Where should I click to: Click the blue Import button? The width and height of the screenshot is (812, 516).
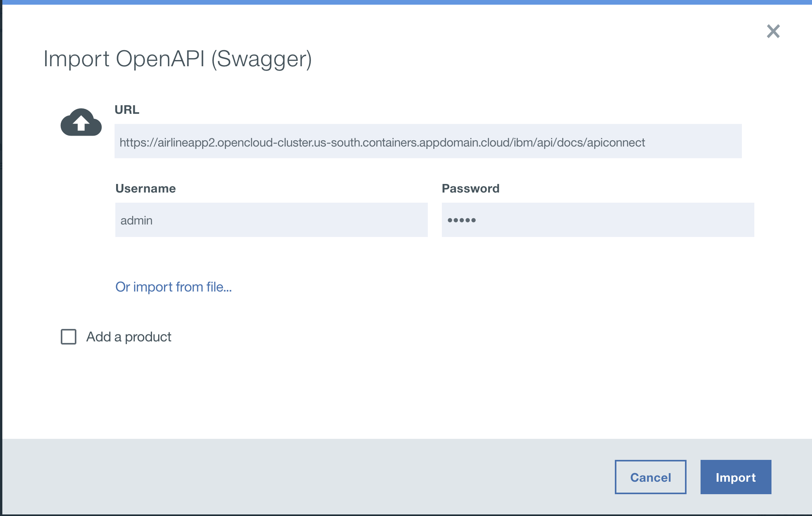736,477
